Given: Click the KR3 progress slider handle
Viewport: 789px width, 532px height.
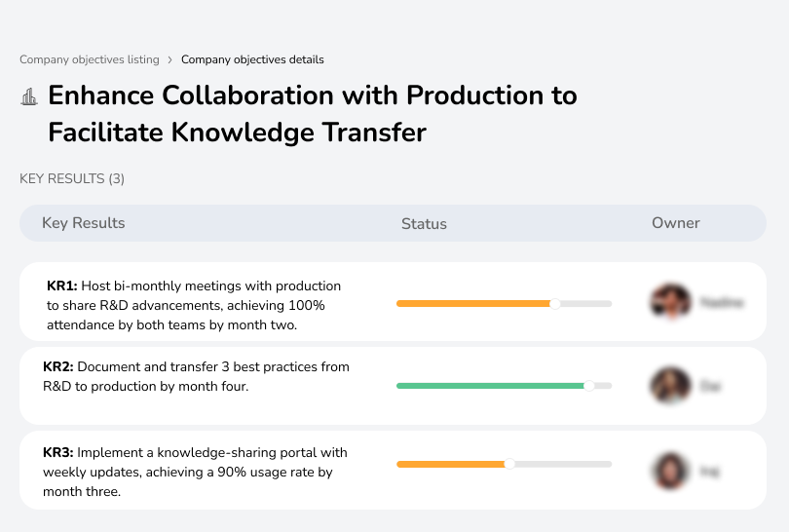Looking at the screenshot, I should click(x=509, y=464).
